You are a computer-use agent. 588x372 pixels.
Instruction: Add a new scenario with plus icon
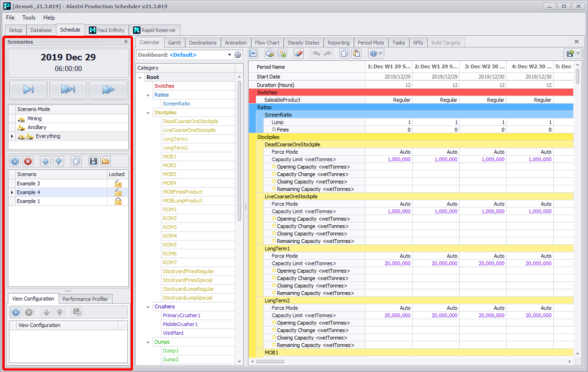[x=15, y=161]
